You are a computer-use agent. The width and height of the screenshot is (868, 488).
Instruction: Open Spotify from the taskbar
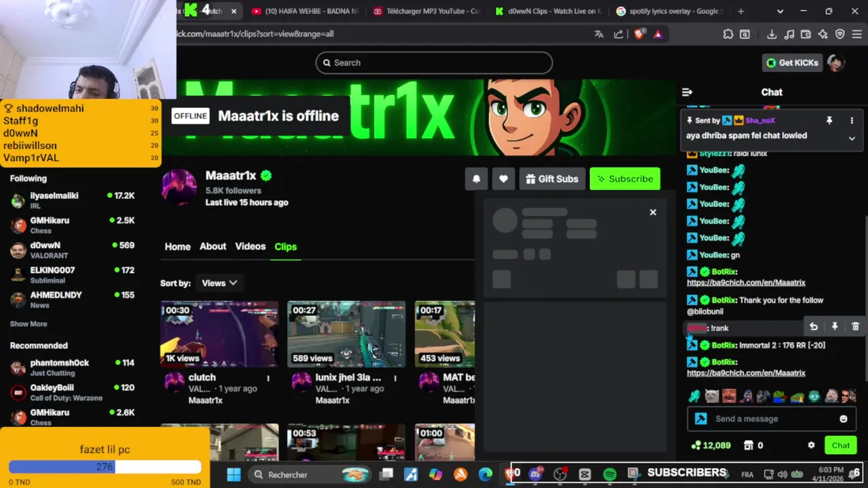(609, 474)
